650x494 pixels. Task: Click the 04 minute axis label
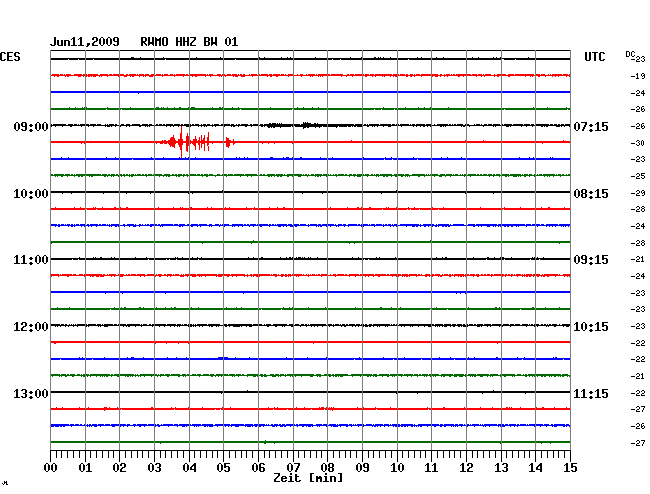click(x=189, y=468)
